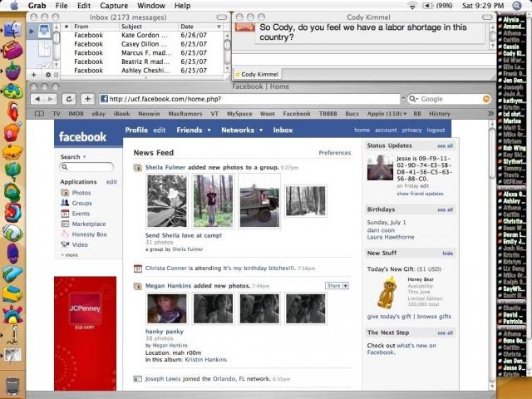
Task: Click the Google search magnifier icon
Action: pos(413,99)
